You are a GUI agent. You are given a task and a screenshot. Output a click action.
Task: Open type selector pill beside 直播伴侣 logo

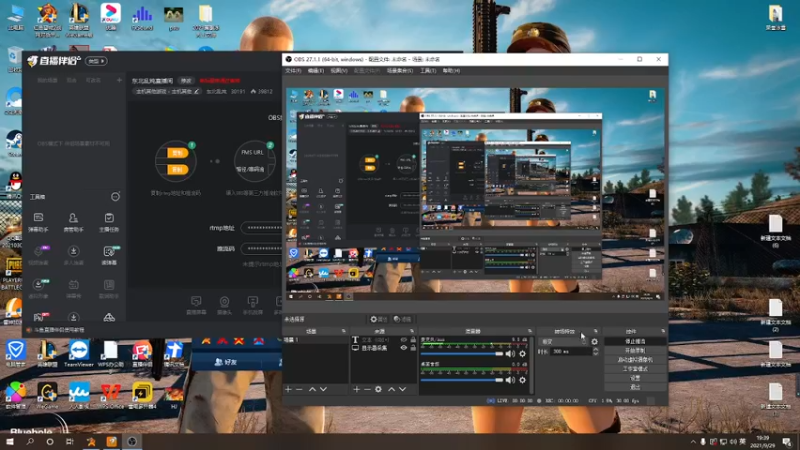(96, 61)
